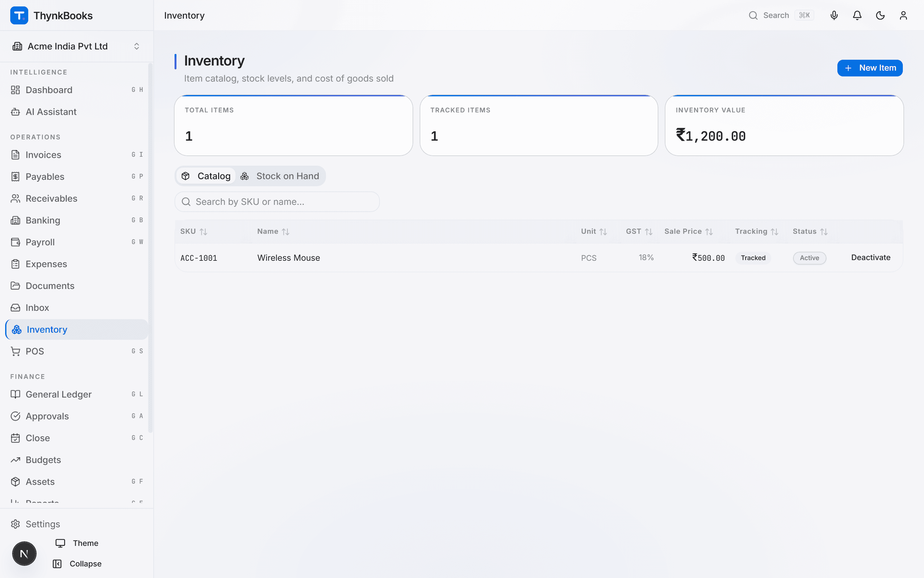
Task: Collapse the sidebar
Action: click(x=78, y=564)
